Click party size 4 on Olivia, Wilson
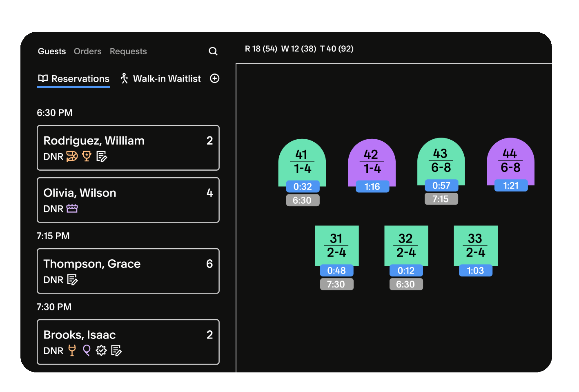This screenshot has width=579, height=392. (x=209, y=193)
